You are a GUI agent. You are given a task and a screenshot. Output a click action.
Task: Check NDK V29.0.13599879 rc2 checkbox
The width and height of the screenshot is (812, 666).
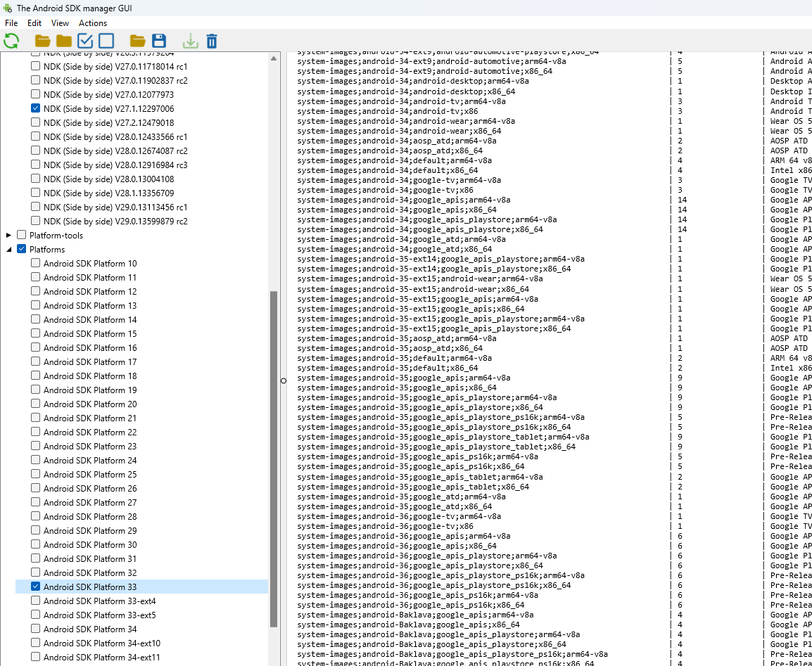pos(35,220)
